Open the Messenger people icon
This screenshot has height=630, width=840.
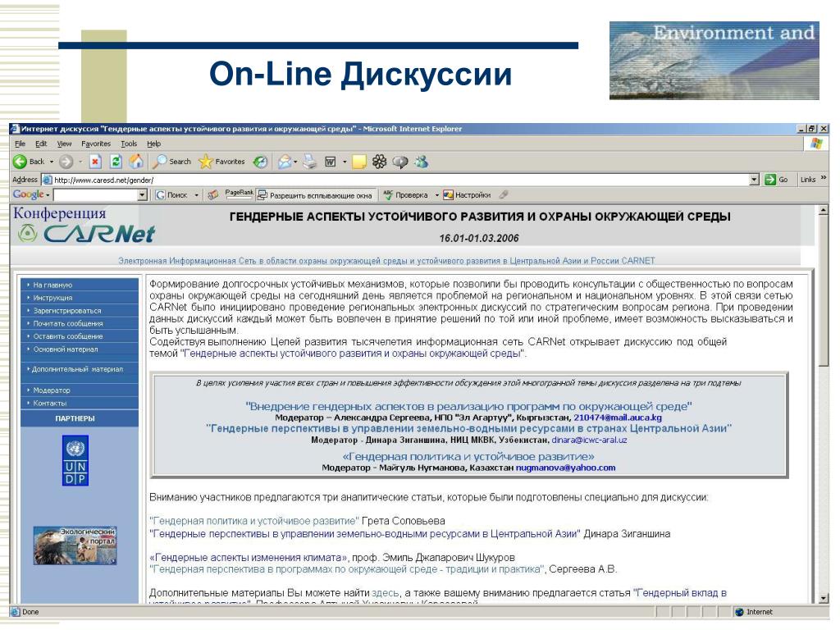[x=421, y=162]
